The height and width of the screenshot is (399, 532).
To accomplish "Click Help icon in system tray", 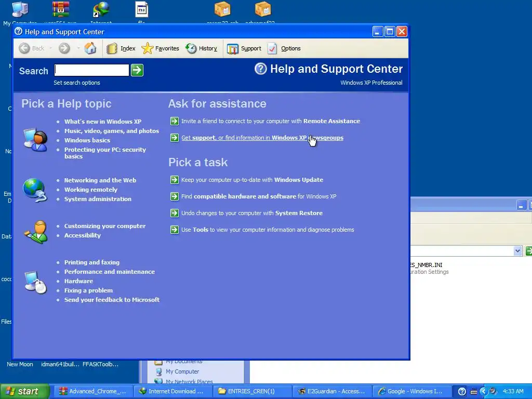I will [x=462, y=392].
